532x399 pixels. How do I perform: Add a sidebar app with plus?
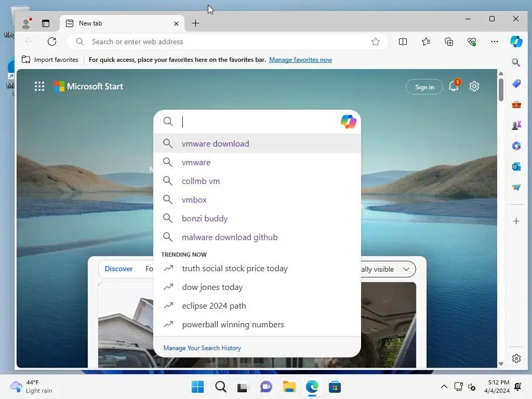[x=516, y=221]
